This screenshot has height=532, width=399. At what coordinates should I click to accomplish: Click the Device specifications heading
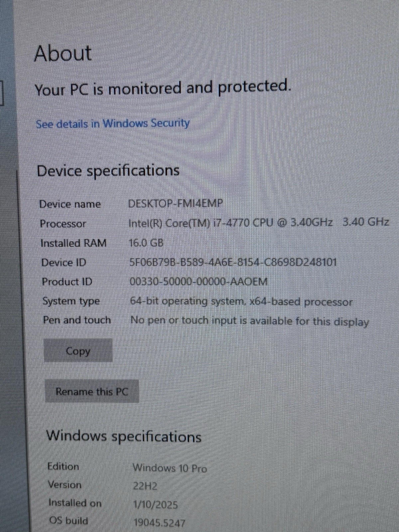pos(108,171)
